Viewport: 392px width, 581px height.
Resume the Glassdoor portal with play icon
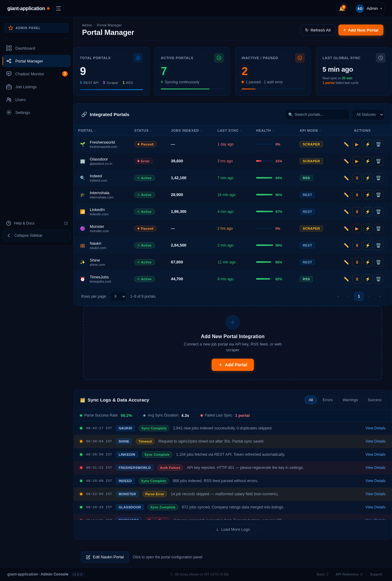357,161
